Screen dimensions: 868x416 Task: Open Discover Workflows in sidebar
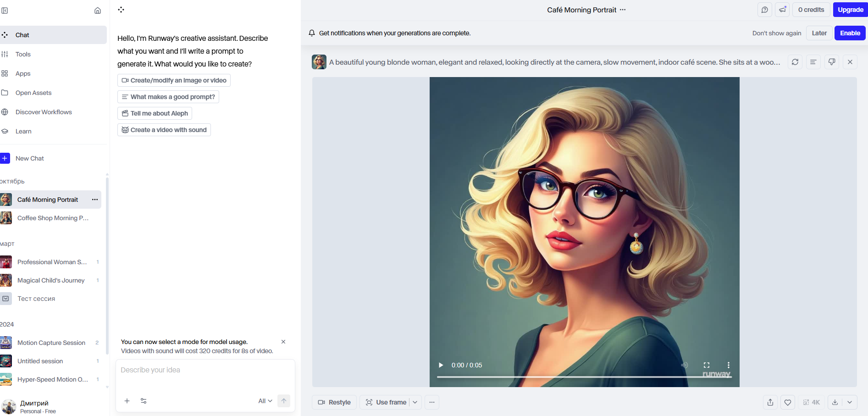pyautogui.click(x=44, y=112)
